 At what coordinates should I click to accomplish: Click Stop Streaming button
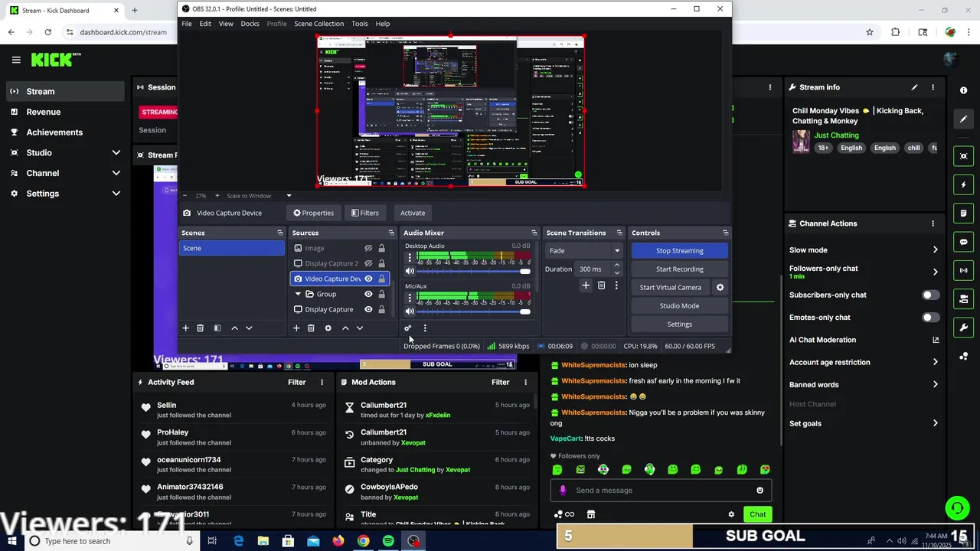point(679,250)
